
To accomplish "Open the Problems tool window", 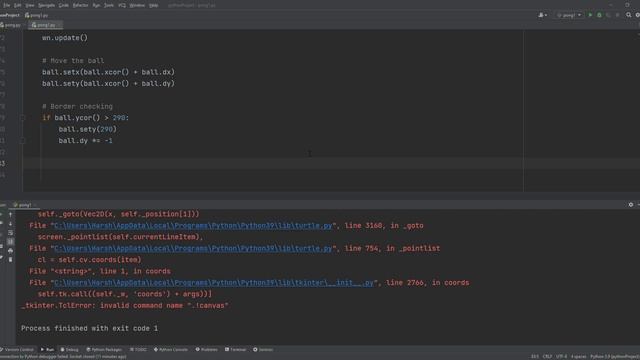I will [x=207, y=350].
